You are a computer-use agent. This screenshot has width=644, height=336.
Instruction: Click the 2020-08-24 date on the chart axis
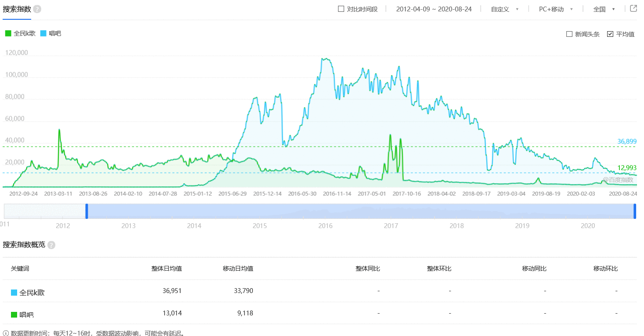(622, 193)
